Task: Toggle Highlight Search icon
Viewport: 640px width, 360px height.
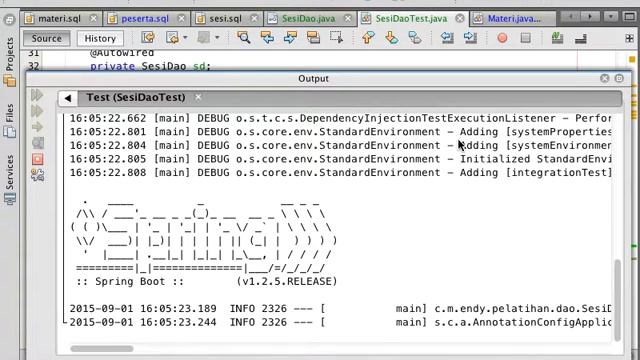Action: [313, 38]
